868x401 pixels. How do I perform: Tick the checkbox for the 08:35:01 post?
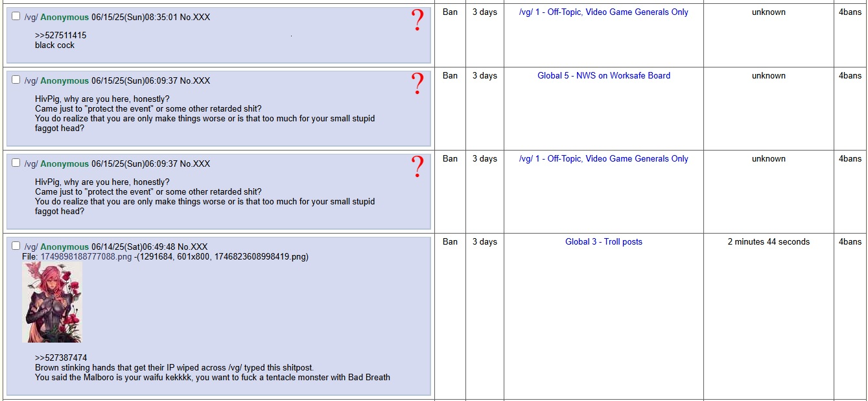click(x=16, y=17)
